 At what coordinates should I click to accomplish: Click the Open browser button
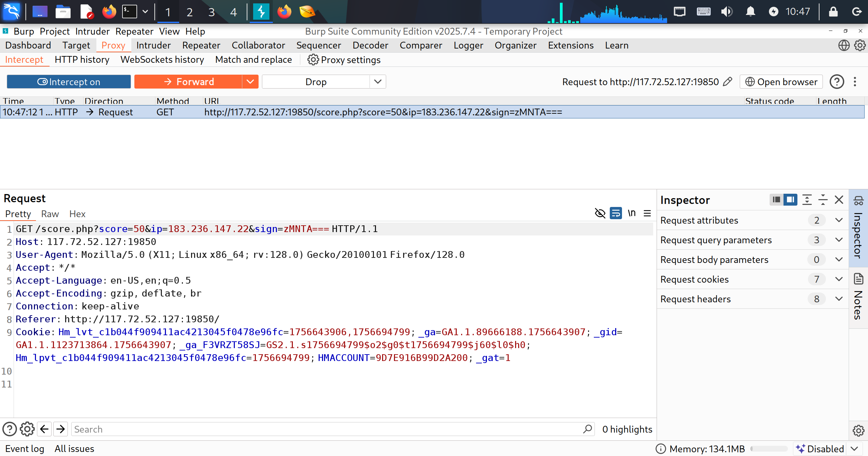pos(781,82)
